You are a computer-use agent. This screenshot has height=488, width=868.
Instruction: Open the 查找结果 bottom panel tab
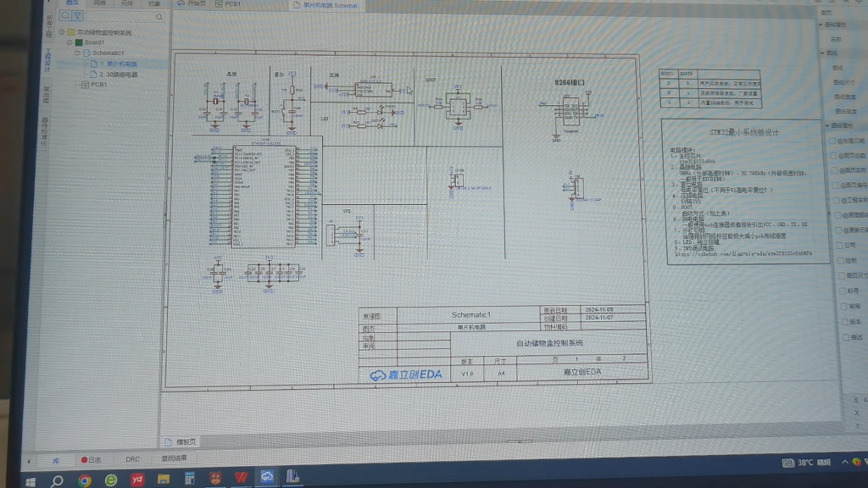pyautogui.click(x=174, y=458)
